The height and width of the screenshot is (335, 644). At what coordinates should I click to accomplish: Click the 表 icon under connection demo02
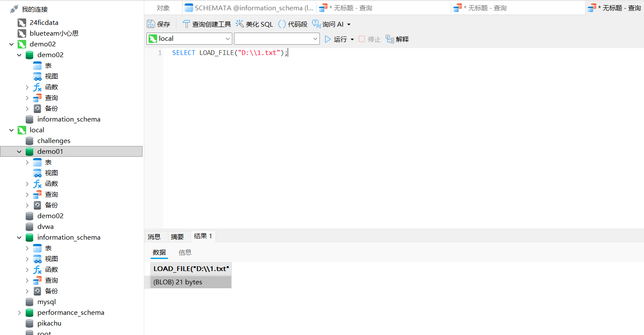tap(37, 65)
